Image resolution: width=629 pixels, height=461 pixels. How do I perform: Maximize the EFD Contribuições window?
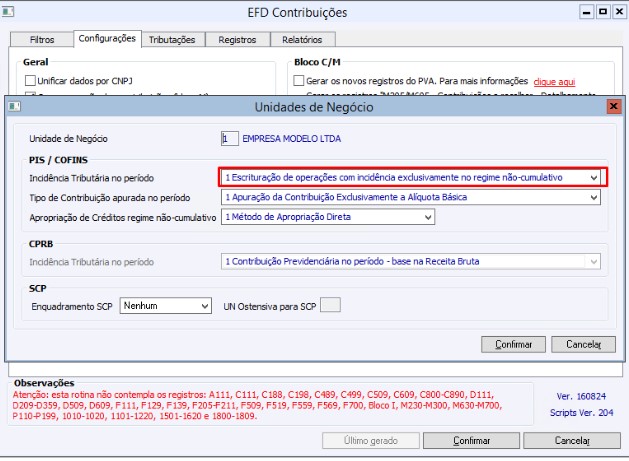tap(603, 12)
